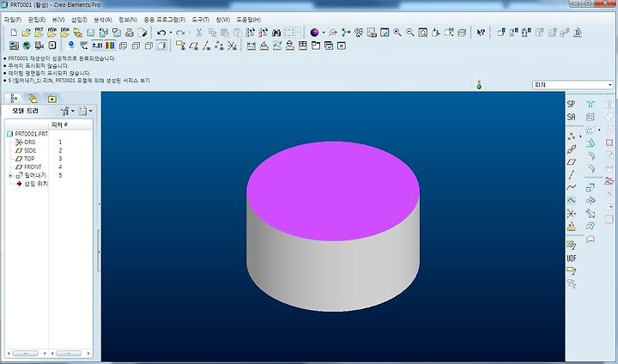Click the SP tool button
The width and height of the screenshot is (618, 364).
coord(571,104)
